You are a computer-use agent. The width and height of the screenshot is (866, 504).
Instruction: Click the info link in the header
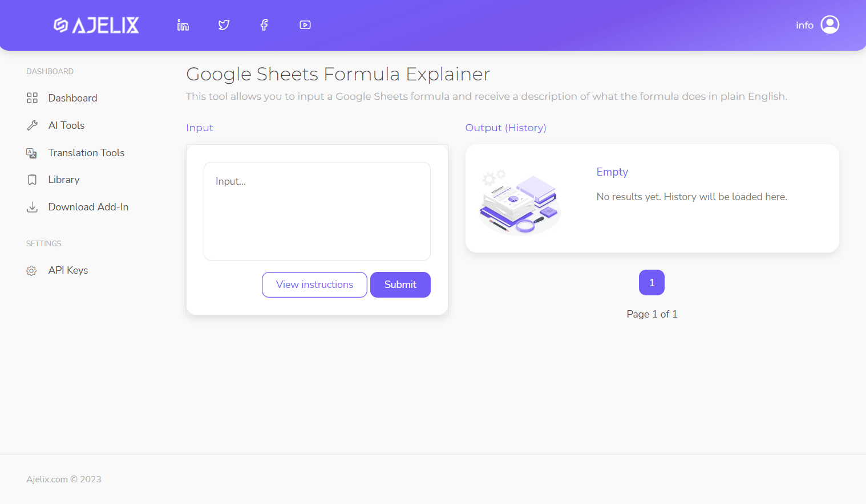[x=804, y=25]
